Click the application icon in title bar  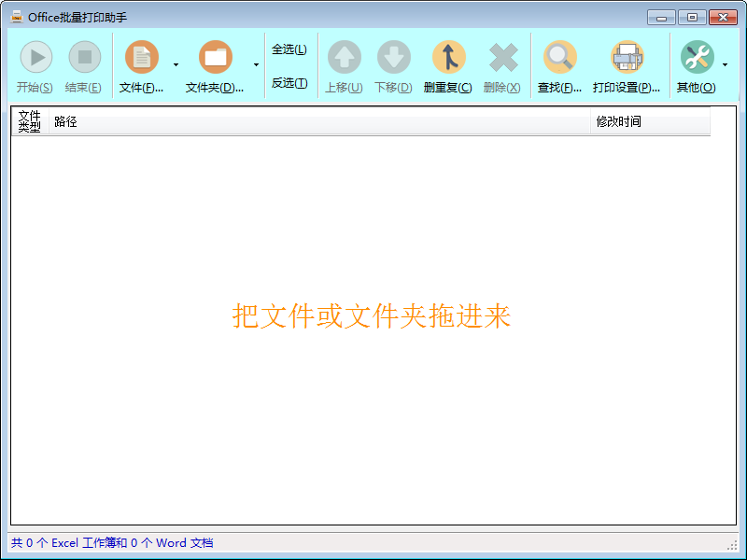tap(17, 17)
